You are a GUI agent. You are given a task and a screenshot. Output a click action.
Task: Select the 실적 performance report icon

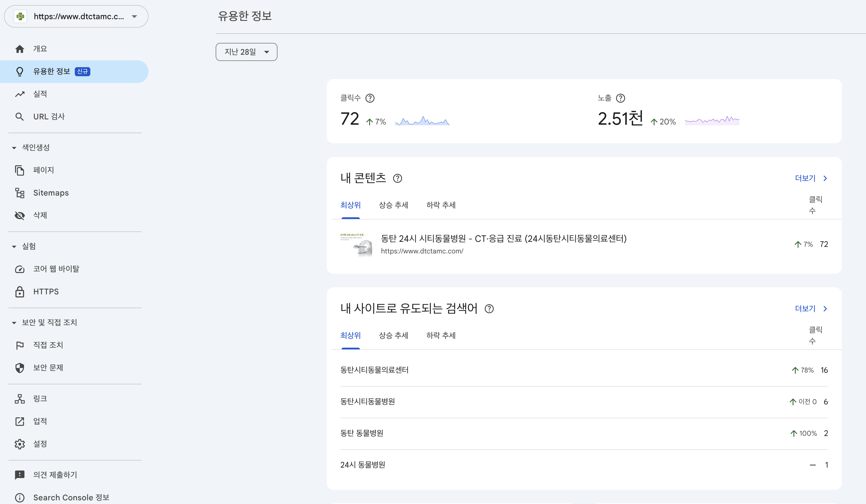pos(20,94)
